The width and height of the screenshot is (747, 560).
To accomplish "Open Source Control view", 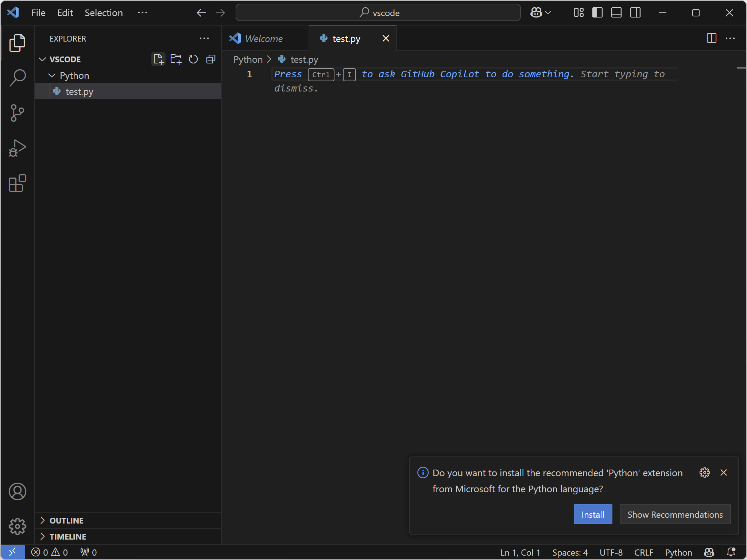I will (x=17, y=113).
